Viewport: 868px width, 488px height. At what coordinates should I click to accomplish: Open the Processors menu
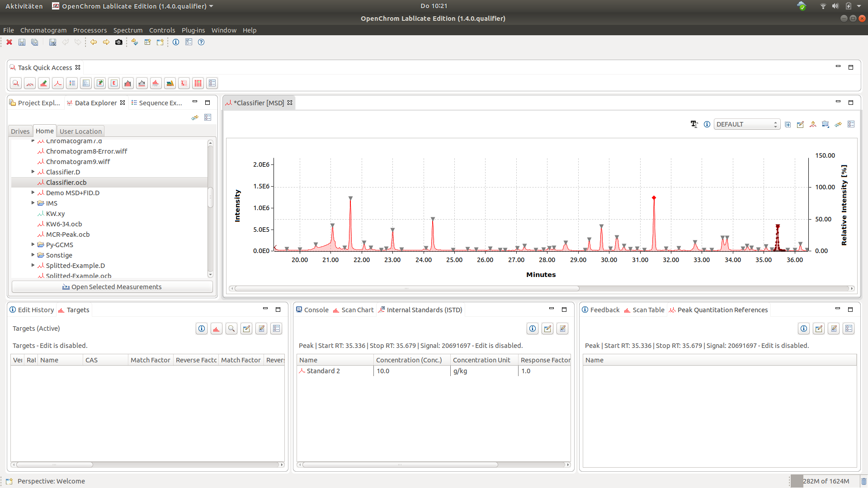click(90, 30)
